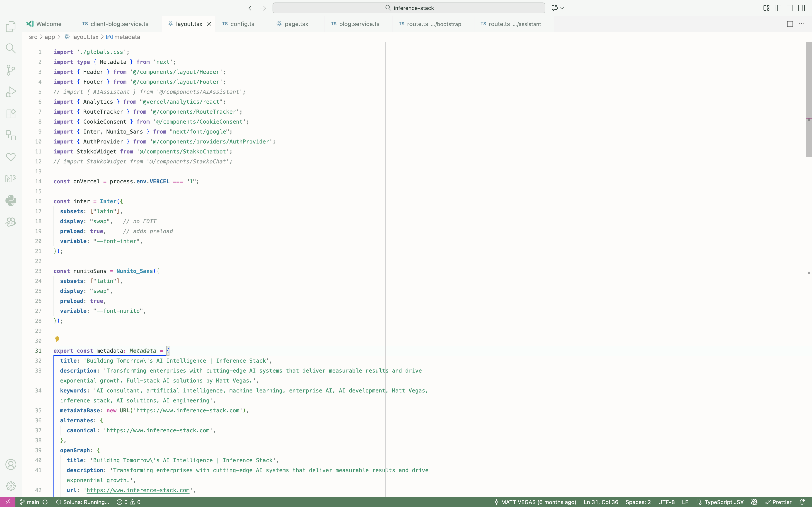
Task: Click the inference-stack command center search box
Action: 409,8
